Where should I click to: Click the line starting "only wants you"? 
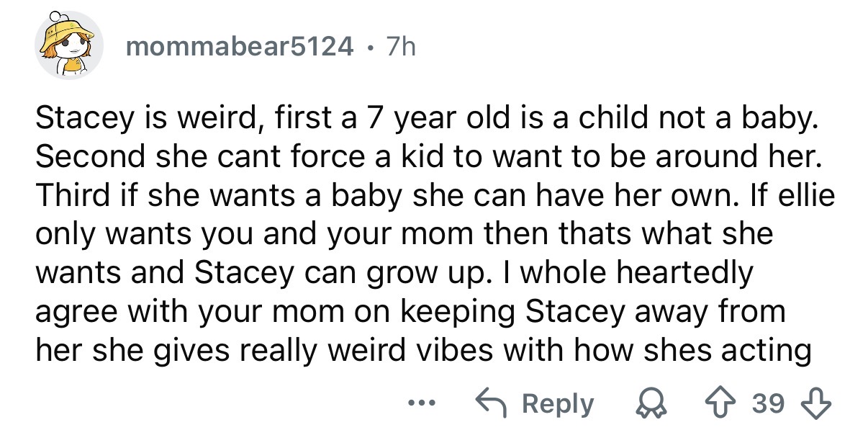tap(403, 234)
